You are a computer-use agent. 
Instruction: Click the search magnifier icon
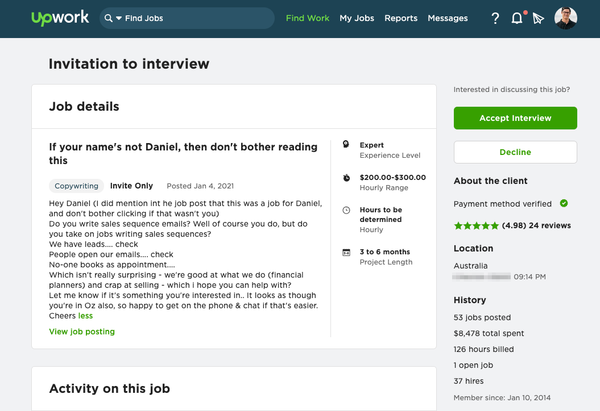(109, 18)
